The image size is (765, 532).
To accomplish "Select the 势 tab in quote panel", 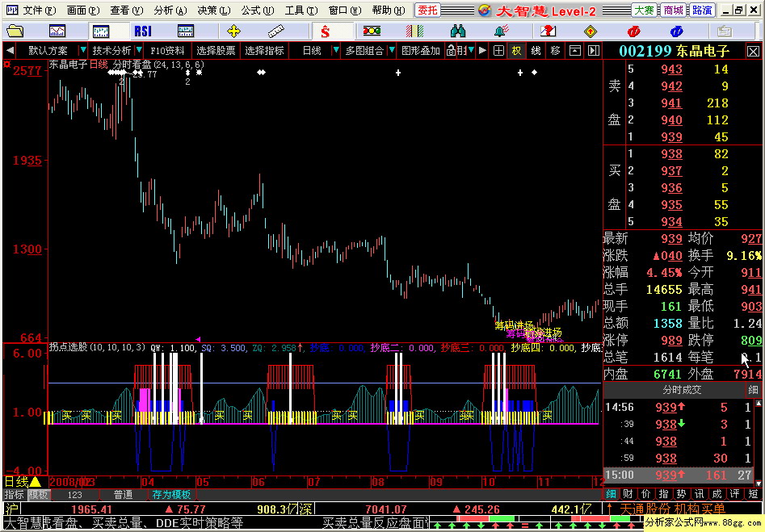I will 682,494.
